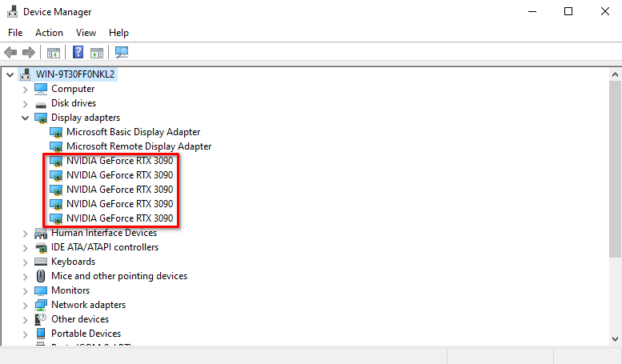
Task: Select Microsoft Remote Display Adapter text
Action: click(x=138, y=146)
